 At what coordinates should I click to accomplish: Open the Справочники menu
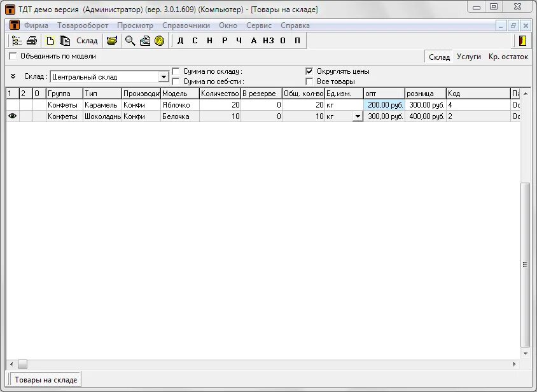(x=186, y=25)
